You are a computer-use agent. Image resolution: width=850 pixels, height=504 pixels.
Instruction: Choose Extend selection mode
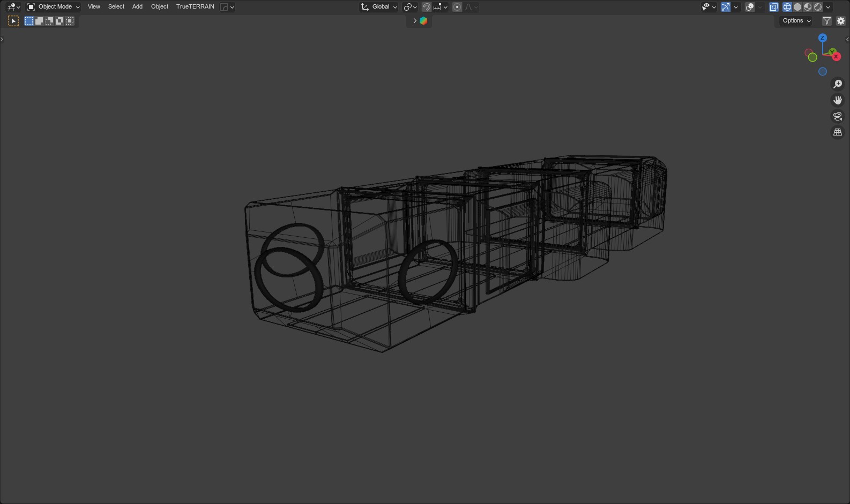(x=39, y=21)
